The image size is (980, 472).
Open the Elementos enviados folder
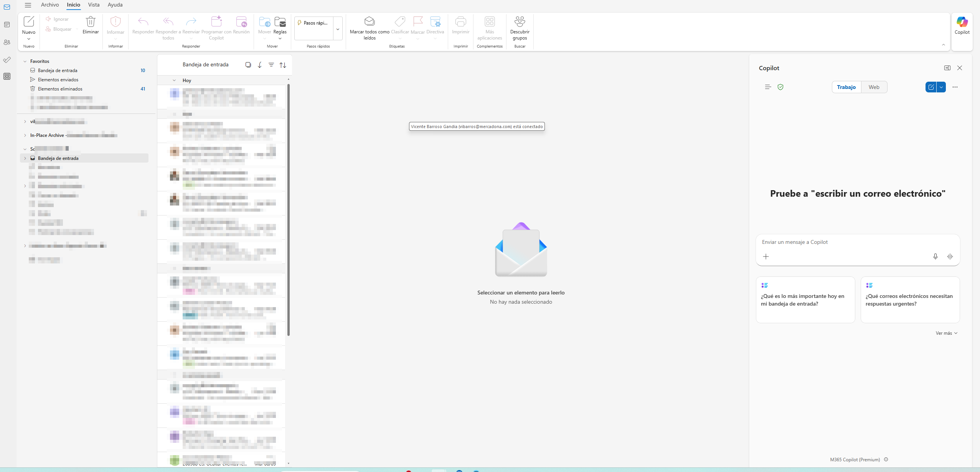point(84,80)
